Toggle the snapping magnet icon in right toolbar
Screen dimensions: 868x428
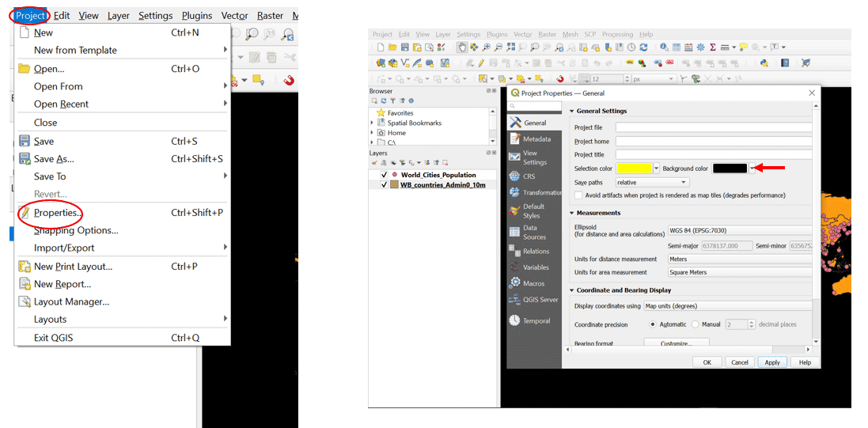pos(560,79)
